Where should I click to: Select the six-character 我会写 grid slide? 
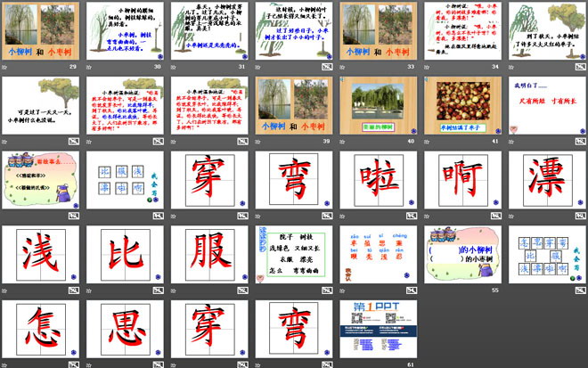(x=125, y=180)
